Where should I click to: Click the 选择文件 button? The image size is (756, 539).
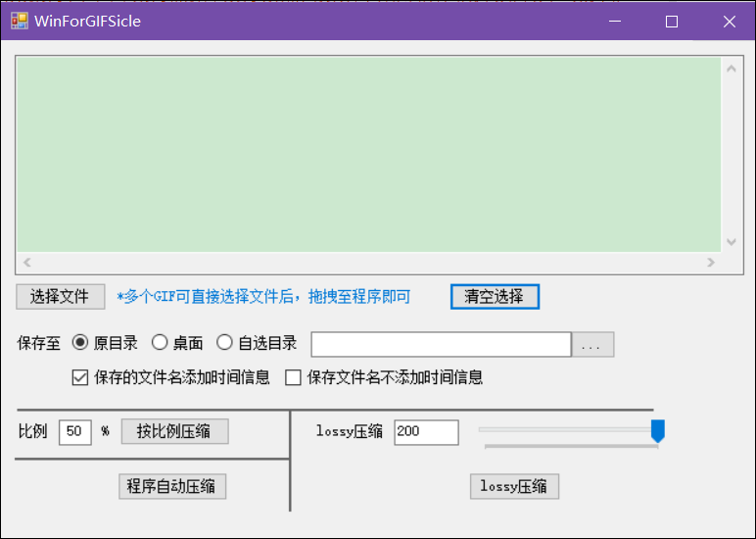pyautogui.click(x=61, y=296)
